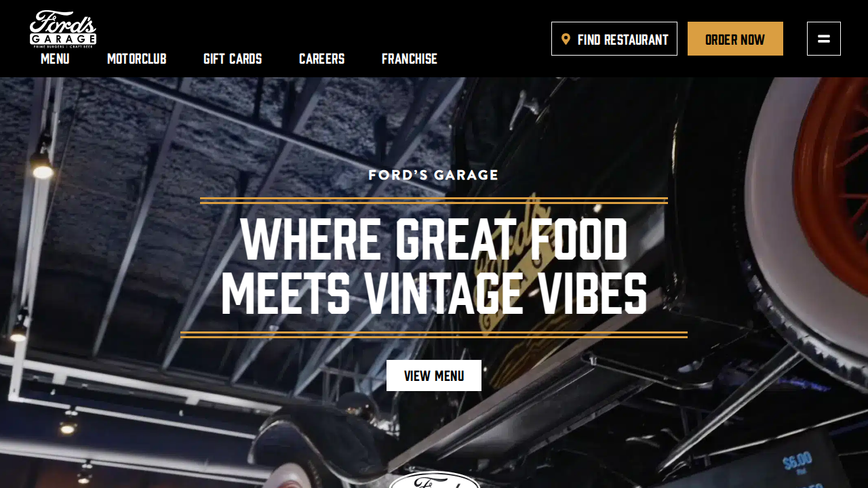Click the oval emblem below the hero
The width and height of the screenshot is (868, 488).
pos(434,480)
